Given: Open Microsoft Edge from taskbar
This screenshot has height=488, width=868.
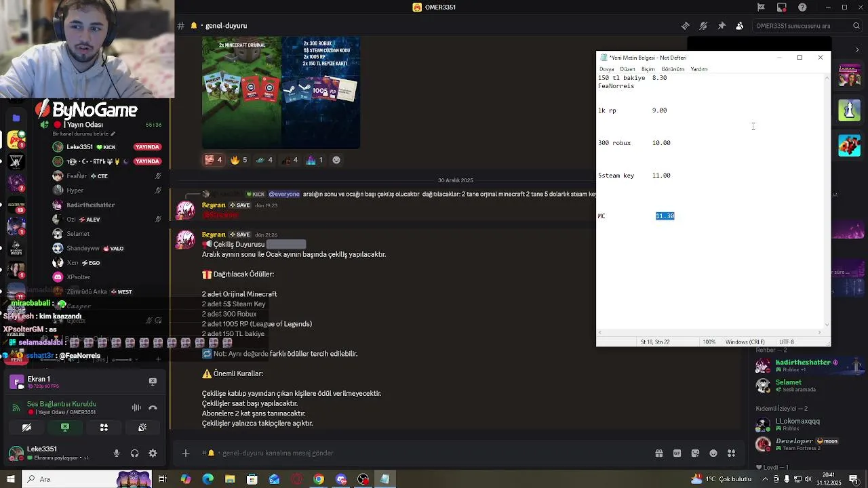Looking at the screenshot, I should click(x=208, y=479).
